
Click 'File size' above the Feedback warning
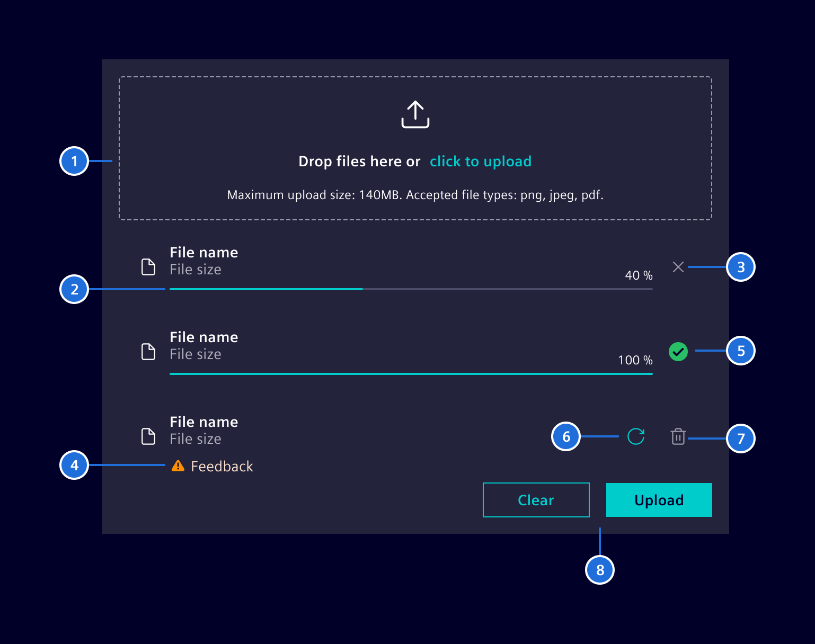click(196, 439)
